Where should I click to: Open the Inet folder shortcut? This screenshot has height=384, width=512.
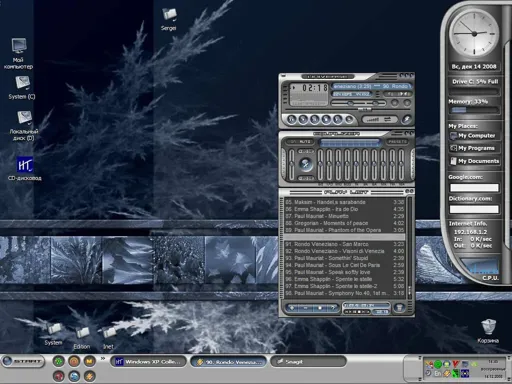[x=108, y=338]
